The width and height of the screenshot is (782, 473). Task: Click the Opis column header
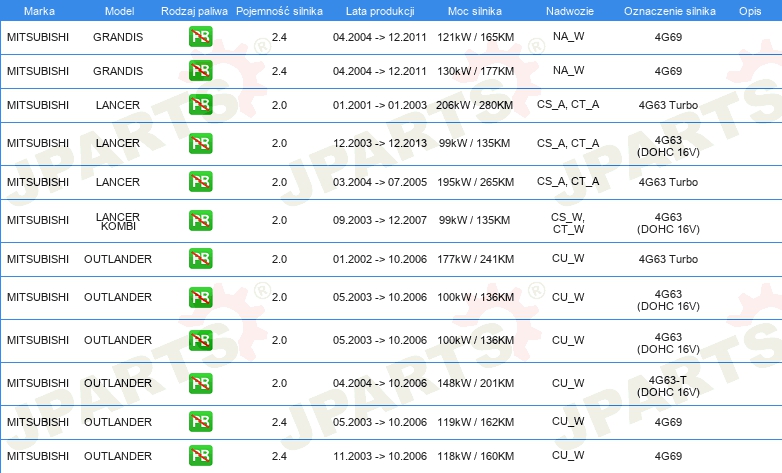(x=750, y=11)
